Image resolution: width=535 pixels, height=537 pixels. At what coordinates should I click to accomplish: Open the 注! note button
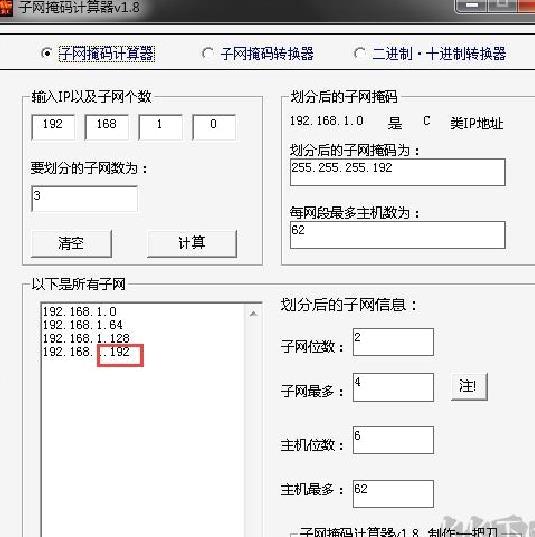pos(469,387)
